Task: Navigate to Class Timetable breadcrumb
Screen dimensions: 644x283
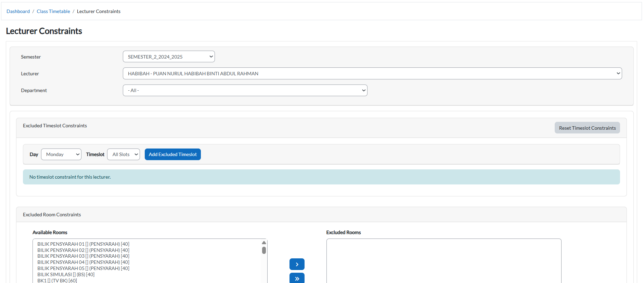Action: 53,11
